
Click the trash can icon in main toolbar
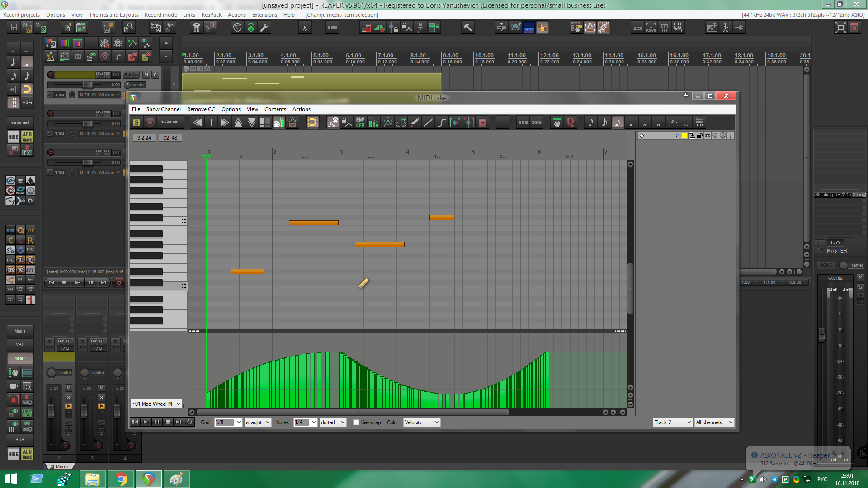pyautogui.click(x=196, y=28)
